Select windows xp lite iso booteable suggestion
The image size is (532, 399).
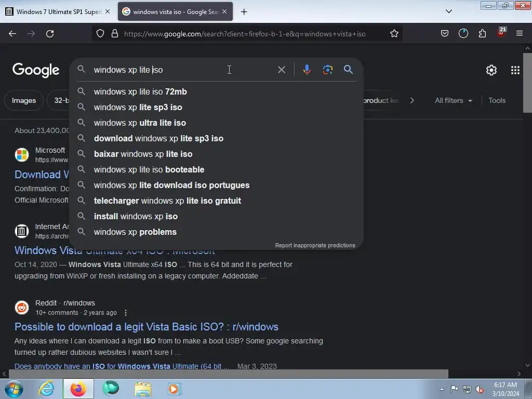click(217, 170)
